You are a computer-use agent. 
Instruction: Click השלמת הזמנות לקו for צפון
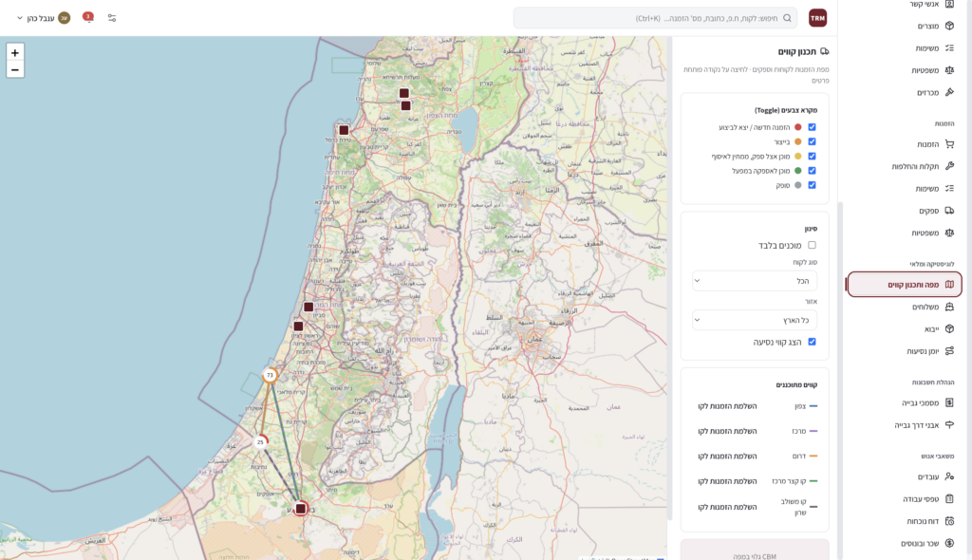click(727, 406)
